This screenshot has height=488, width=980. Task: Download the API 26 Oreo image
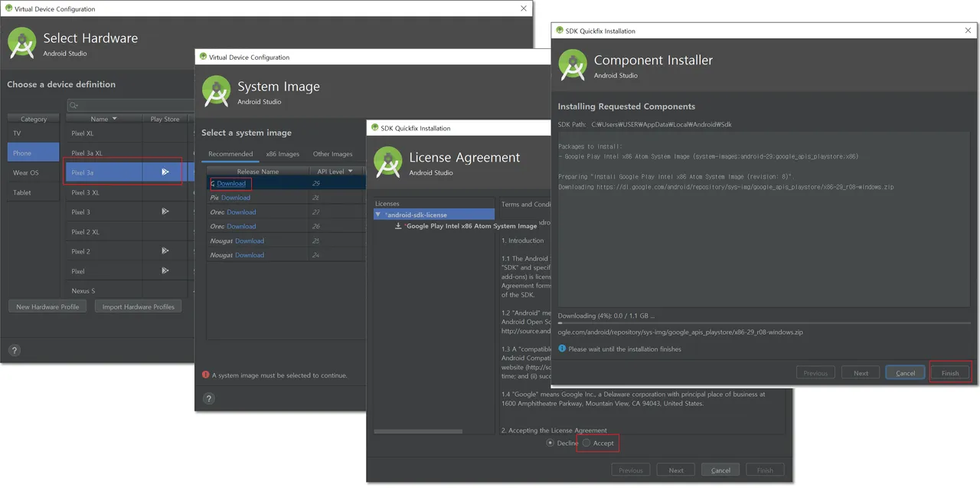tap(241, 227)
